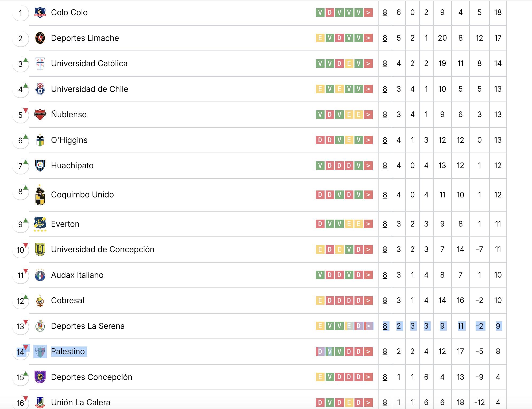The image size is (532, 409).
Task: Select the Unión La Calera team name
Action: (80, 402)
